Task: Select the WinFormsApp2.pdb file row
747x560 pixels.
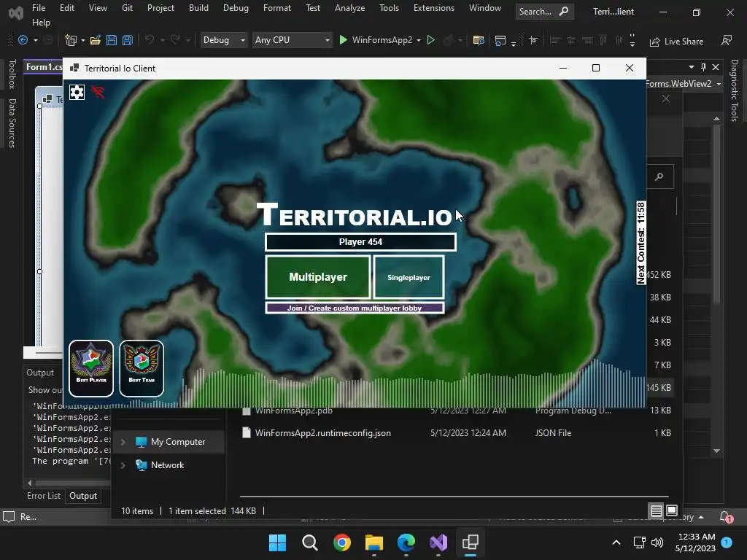Action: point(456,412)
